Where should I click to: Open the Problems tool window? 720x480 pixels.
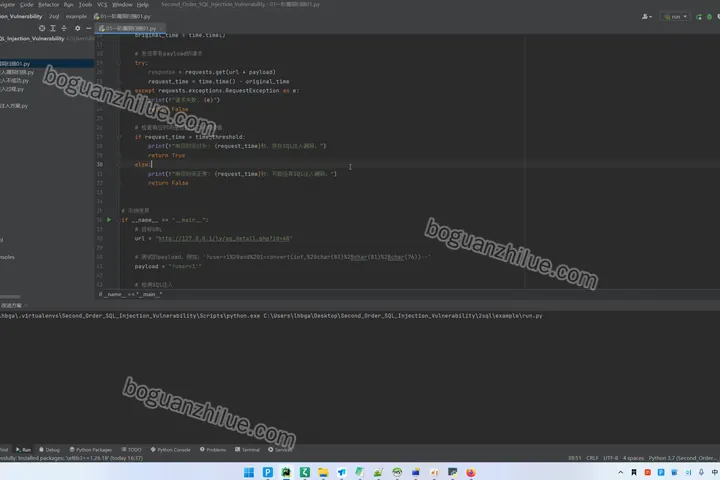(213, 450)
